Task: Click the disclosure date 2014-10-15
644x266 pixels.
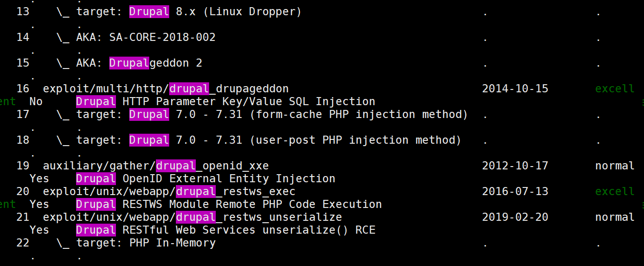Action: pos(515,89)
